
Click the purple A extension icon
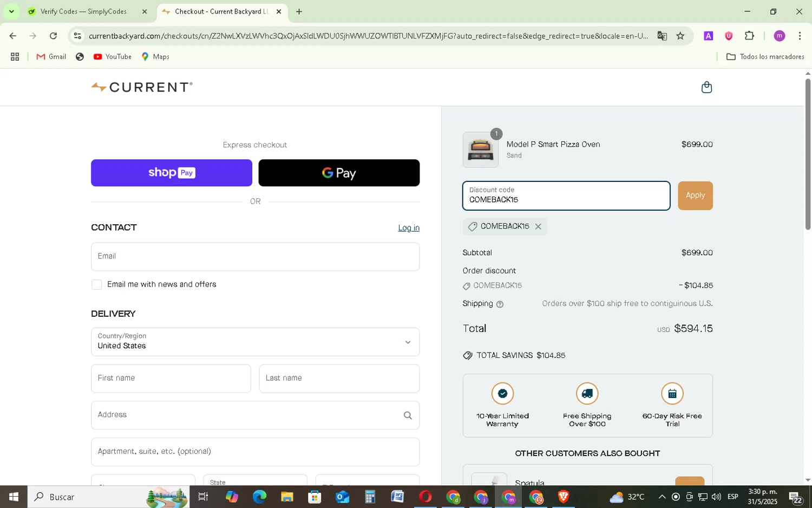click(708, 36)
